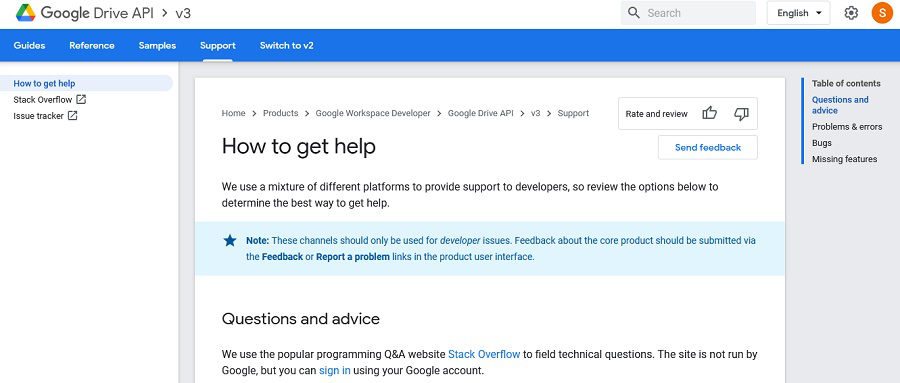
Task: Open settings via the gear icon
Action: [851, 13]
